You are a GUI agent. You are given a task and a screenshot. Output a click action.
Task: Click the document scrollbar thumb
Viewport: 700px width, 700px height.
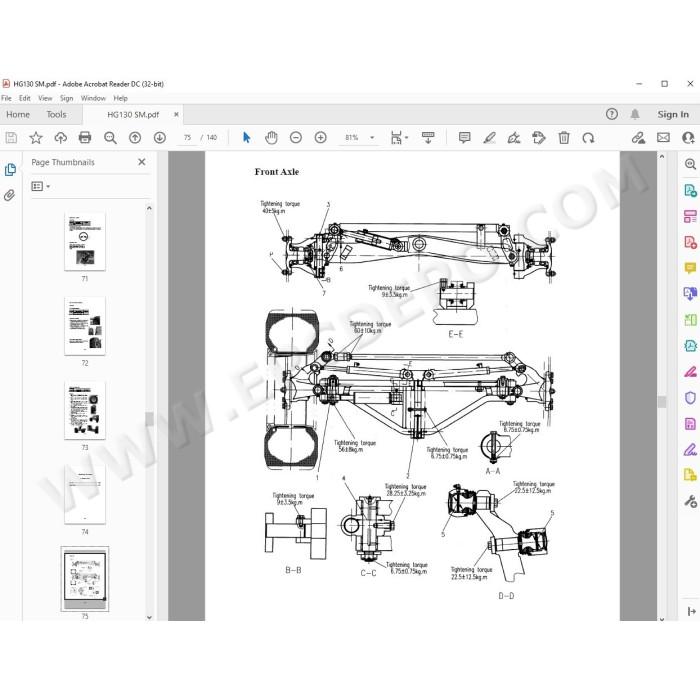(662, 402)
